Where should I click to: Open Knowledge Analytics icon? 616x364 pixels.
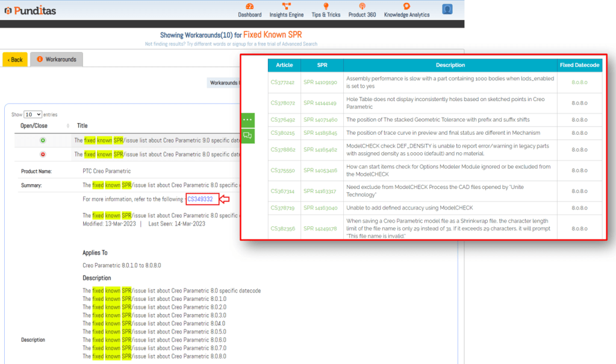click(406, 7)
